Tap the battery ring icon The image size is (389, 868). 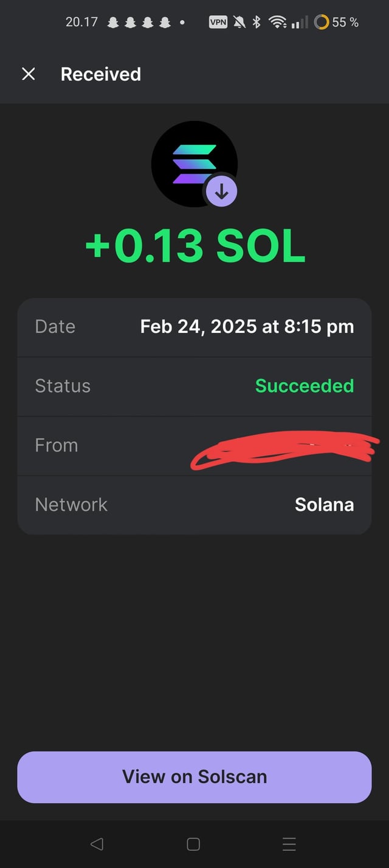[322, 22]
